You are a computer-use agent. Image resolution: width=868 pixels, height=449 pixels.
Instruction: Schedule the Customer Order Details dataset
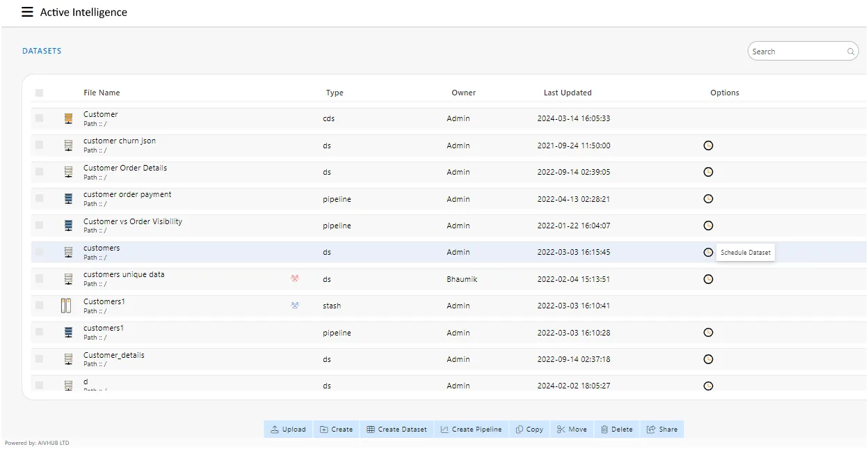click(709, 172)
